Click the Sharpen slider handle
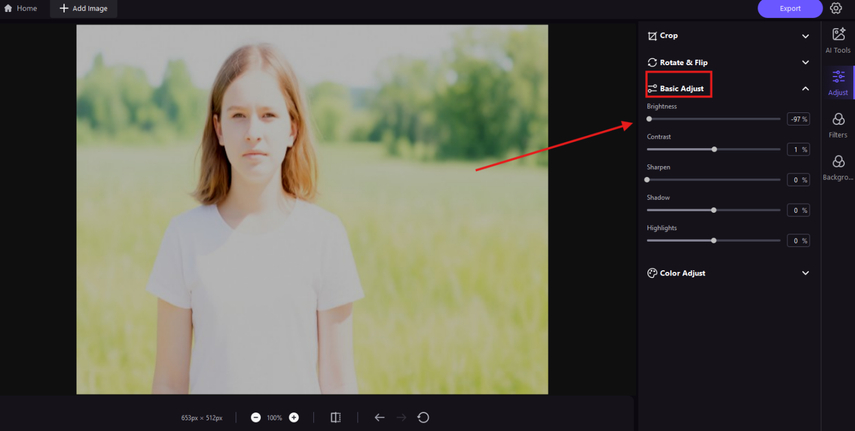The image size is (855, 431). pos(647,180)
